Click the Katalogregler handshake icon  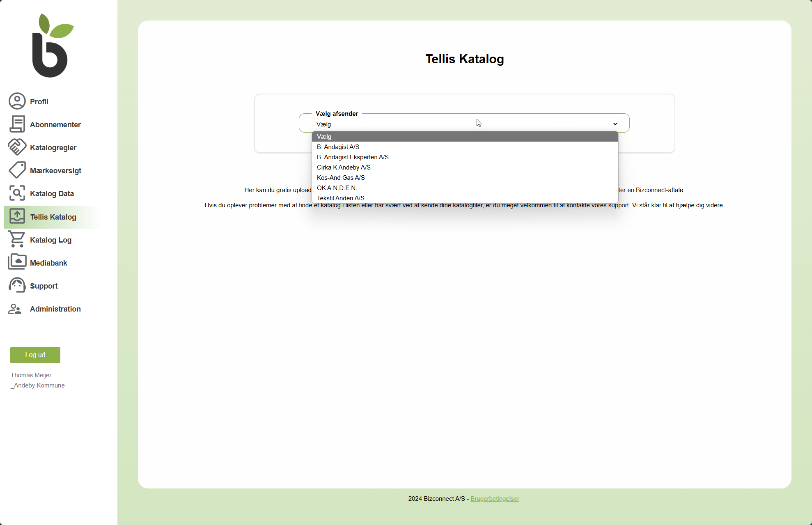tap(17, 147)
